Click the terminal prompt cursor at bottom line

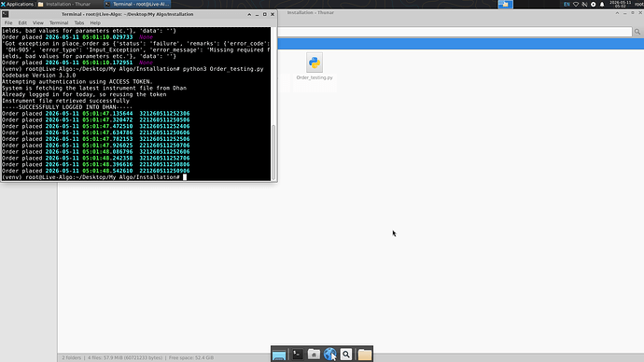pyautogui.click(x=185, y=177)
